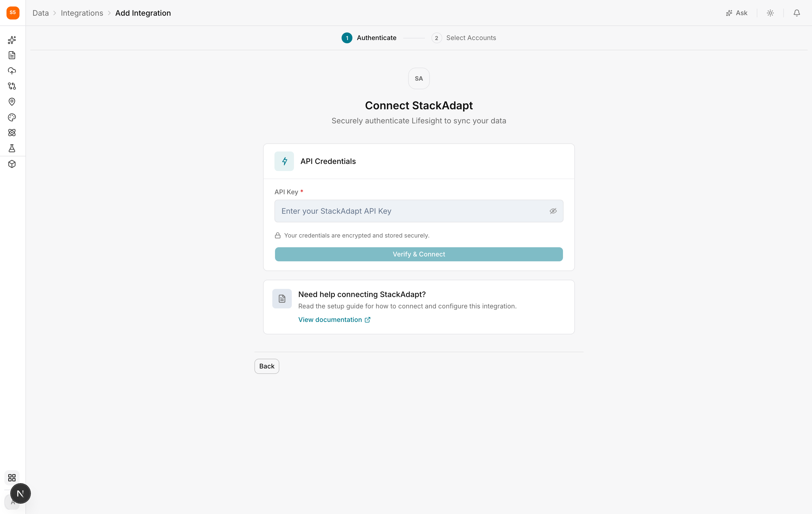This screenshot has width=812, height=514.
Task: Open the git compare icon in sidebar
Action: pyautogui.click(x=12, y=86)
